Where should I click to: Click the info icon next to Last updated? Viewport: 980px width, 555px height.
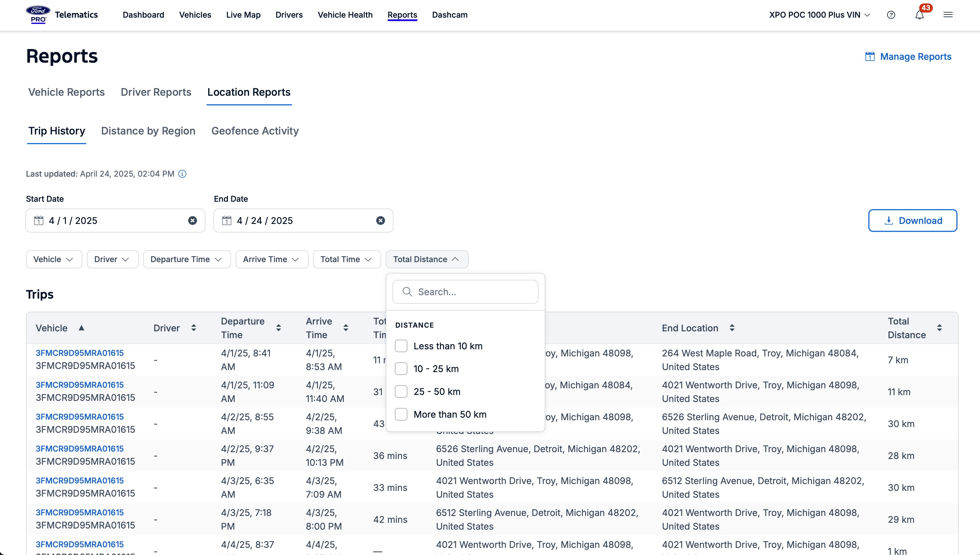click(182, 174)
